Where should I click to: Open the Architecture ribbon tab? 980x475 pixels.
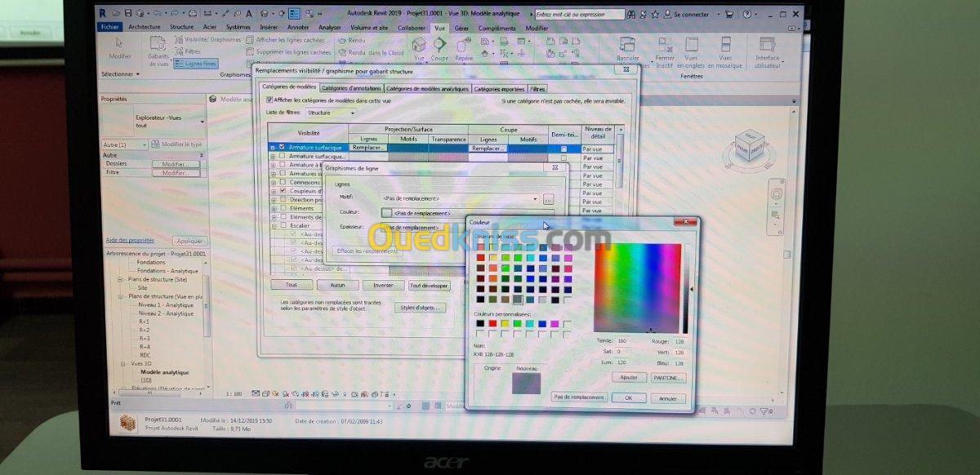coord(145,27)
